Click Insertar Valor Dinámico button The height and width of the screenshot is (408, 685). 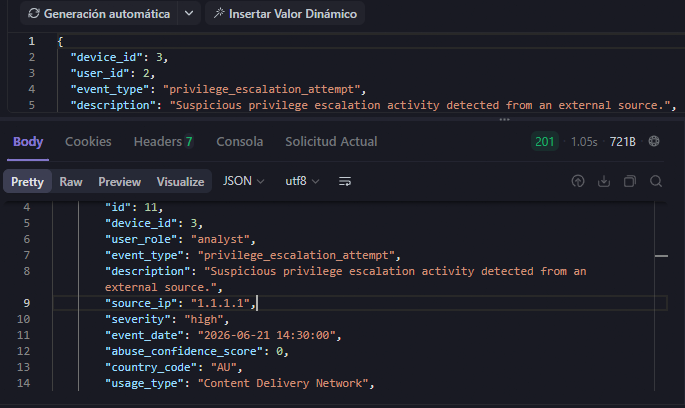(x=285, y=14)
